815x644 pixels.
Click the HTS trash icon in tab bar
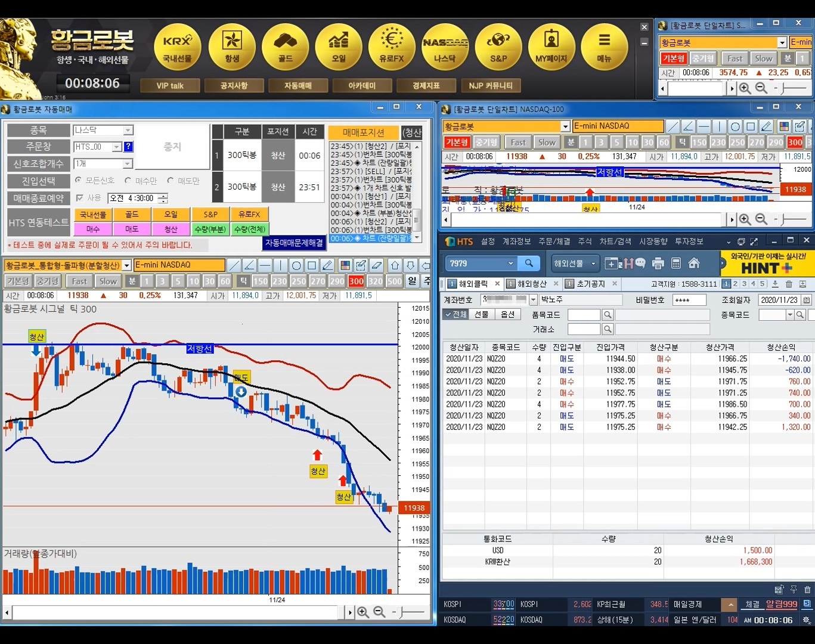tap(789, 284)
